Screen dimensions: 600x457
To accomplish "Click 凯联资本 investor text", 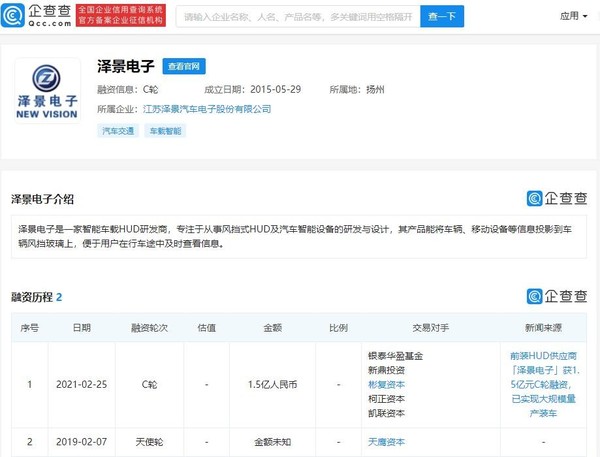I will pos(386,413).
